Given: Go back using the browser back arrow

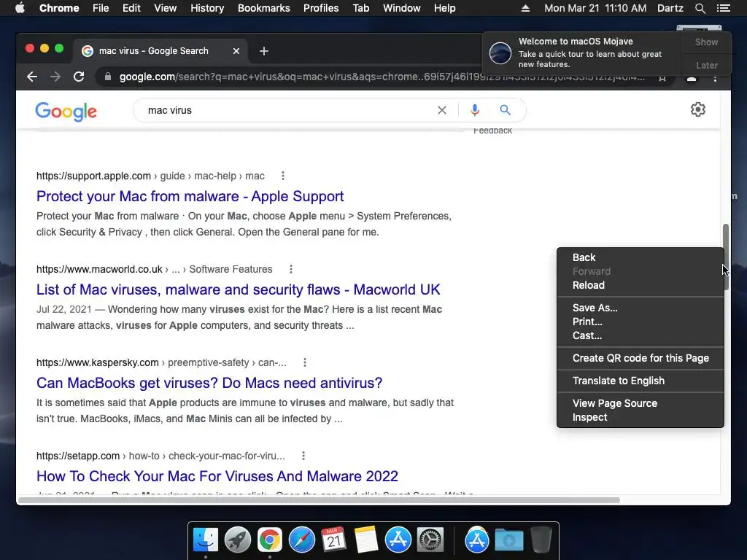Looking at the screenshot, I should coord(32,77).
